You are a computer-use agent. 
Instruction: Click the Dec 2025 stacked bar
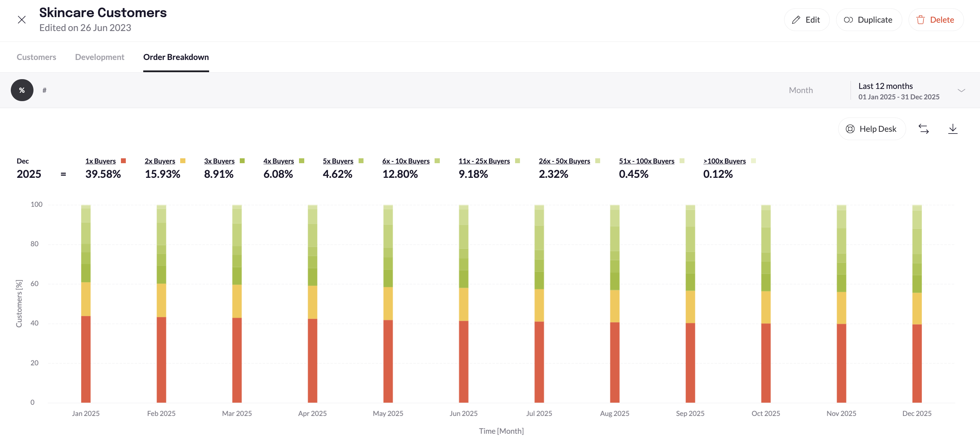[x=917, y=305]
